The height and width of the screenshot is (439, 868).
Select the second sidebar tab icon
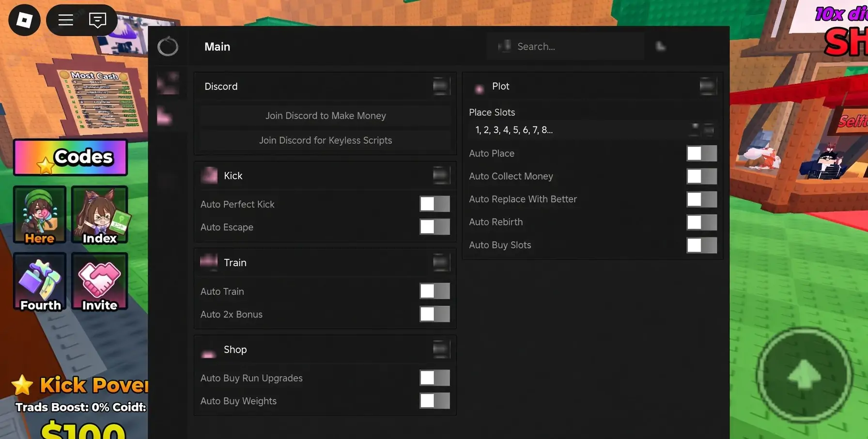[x=165, y=116]
